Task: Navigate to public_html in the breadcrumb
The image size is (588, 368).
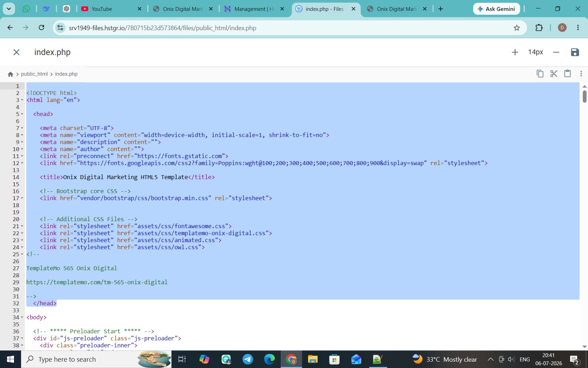Action: 34,74
